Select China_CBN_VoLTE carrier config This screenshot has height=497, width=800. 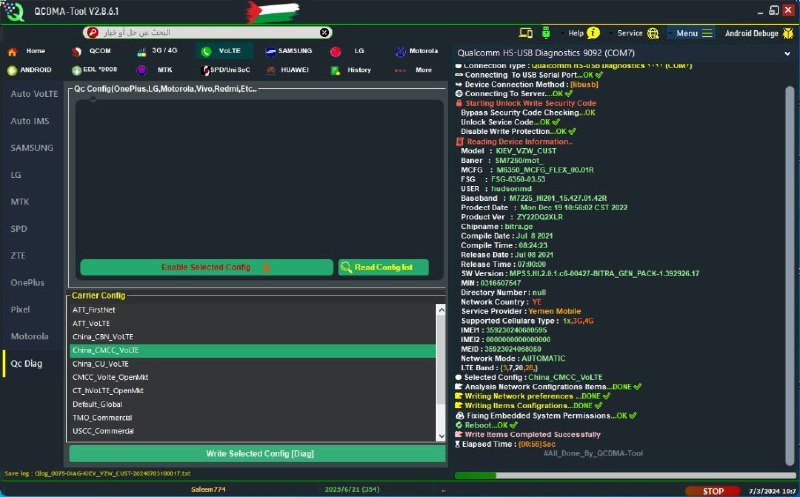[x=253, y=337]
